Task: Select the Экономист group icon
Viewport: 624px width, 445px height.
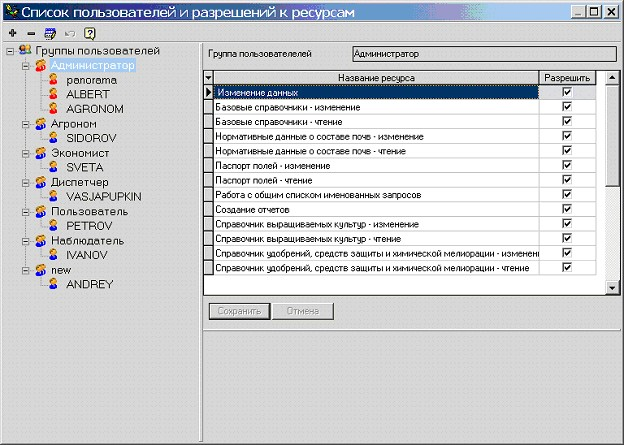Action: tap(39, 153)
